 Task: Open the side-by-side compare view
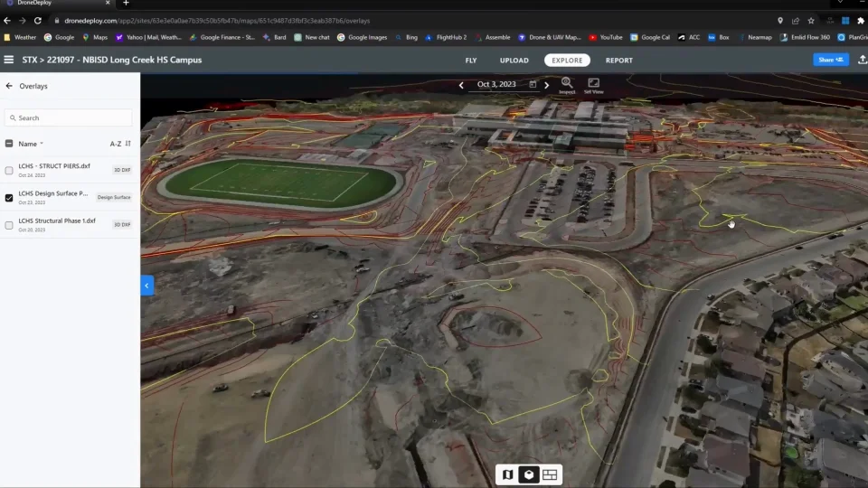coord(550,474)
